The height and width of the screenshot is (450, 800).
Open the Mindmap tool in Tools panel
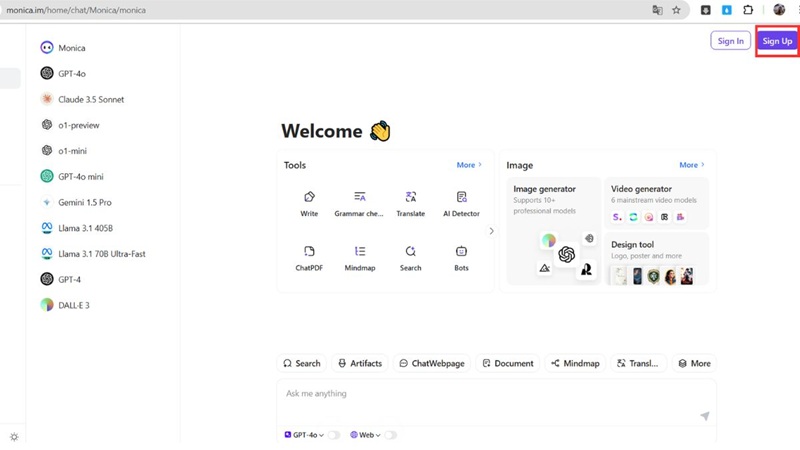(x=359, y=257)
